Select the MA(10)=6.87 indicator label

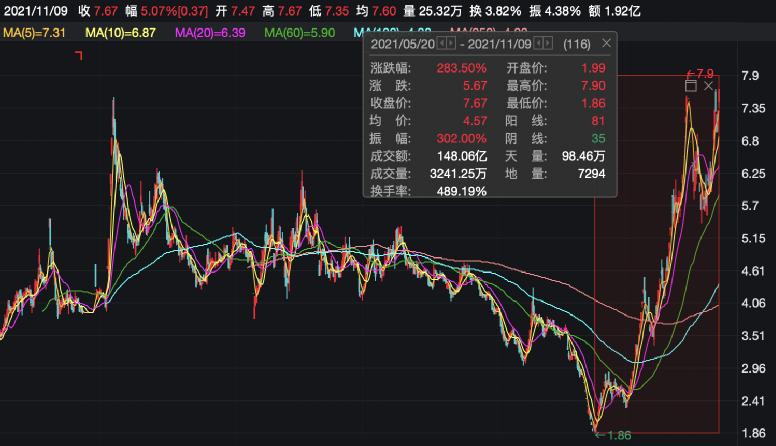(x=124, y=33)
